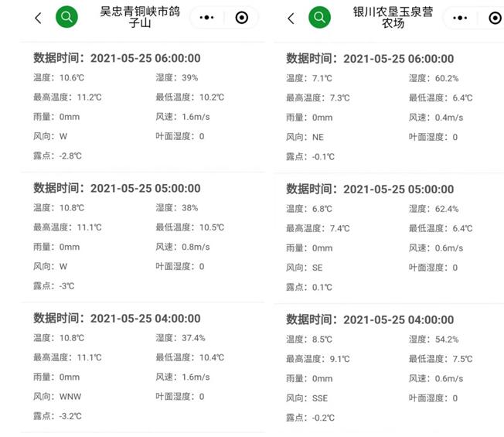Select the 银川农垦玉泉营农场 page title
This screenshot has width=504, height=437.
point(393,17)
